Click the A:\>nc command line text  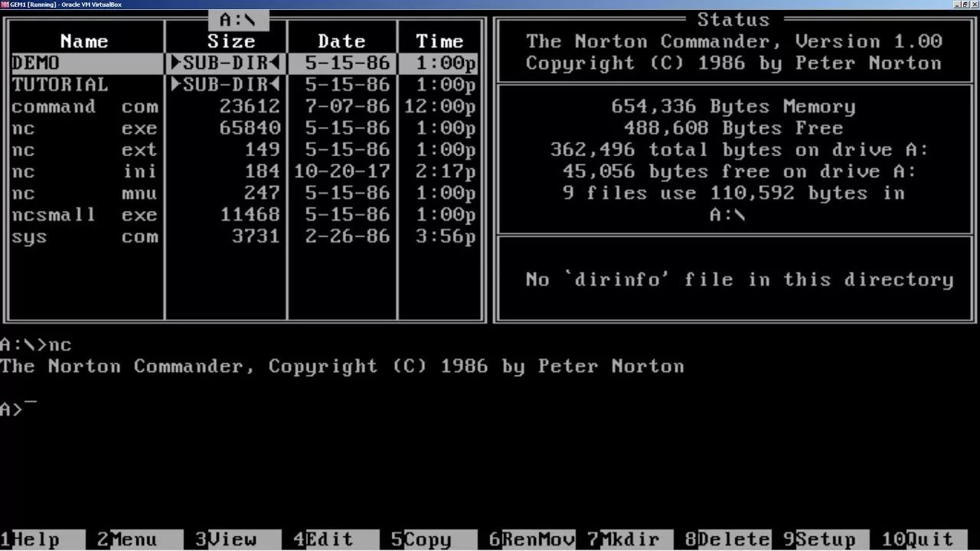coord(36,345)
